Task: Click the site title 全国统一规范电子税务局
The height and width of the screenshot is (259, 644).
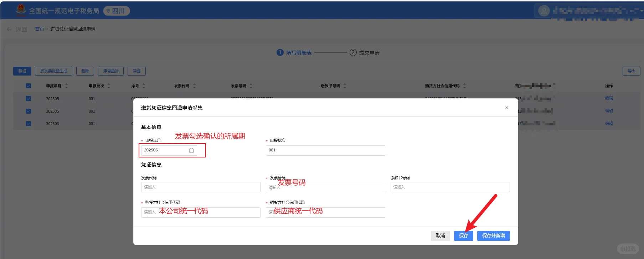Action: (x=64, y=11)
